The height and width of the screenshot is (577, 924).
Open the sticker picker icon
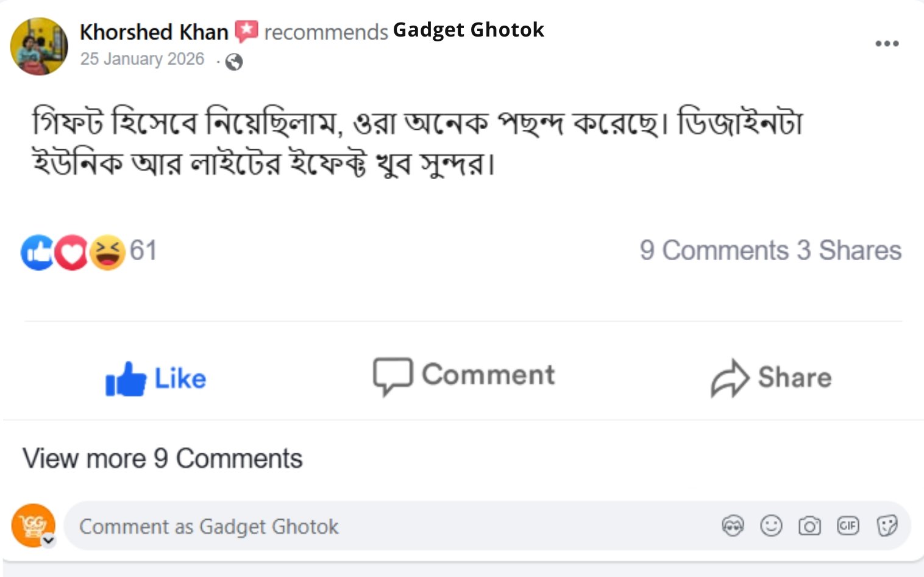click(x=887, y=525)
